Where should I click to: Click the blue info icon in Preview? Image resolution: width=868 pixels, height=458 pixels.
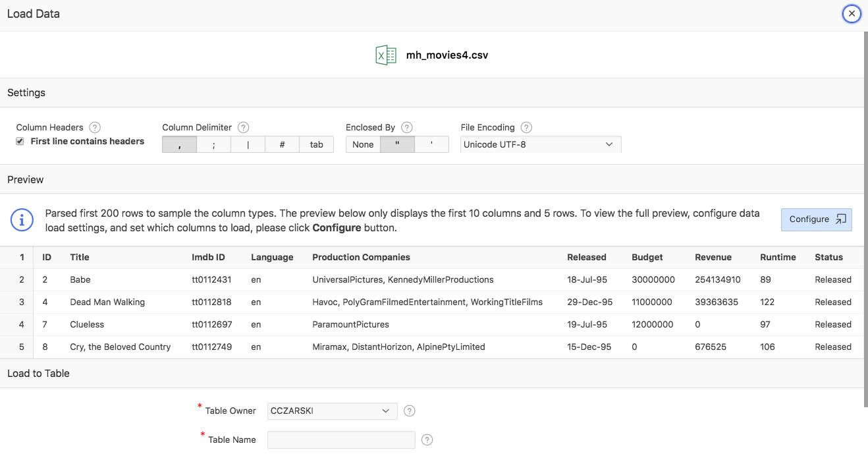(x=22, y=220)
